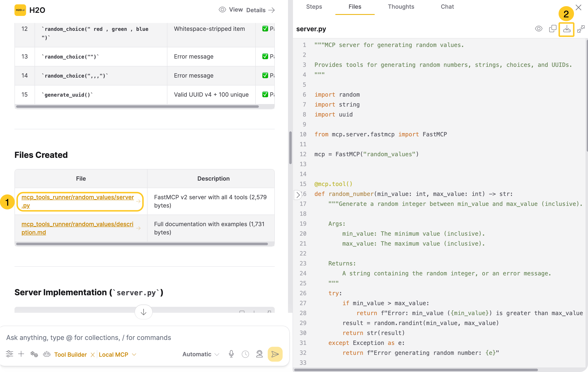Click the green pass checkmark in row 12

pos(265,29)
